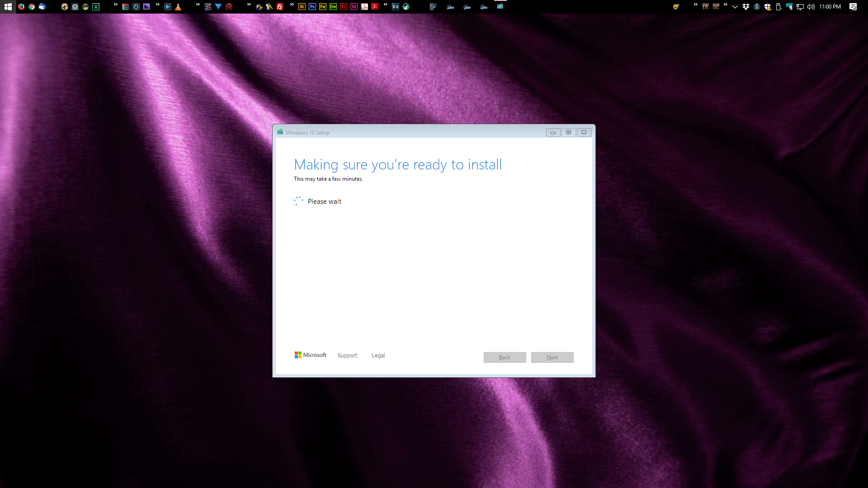
Task: Click the Microsoft logo in Setup footer
Action: (311, 355)
